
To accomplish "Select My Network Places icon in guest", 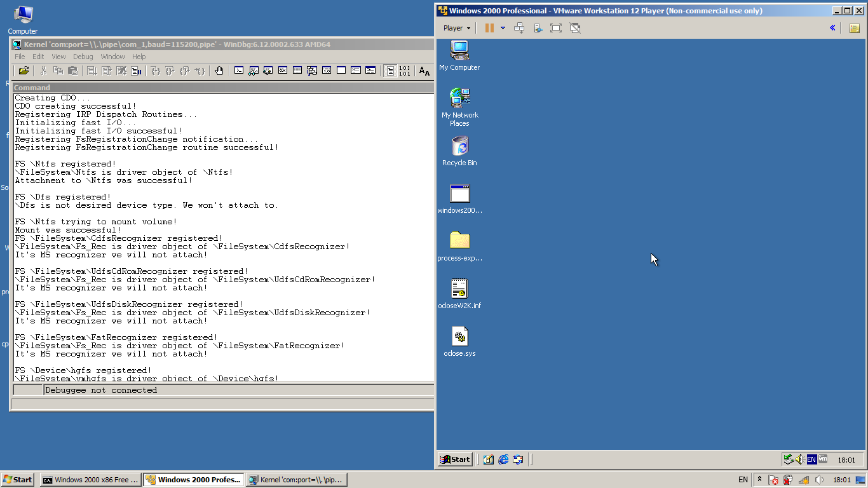I will click(x=459, y=107).
